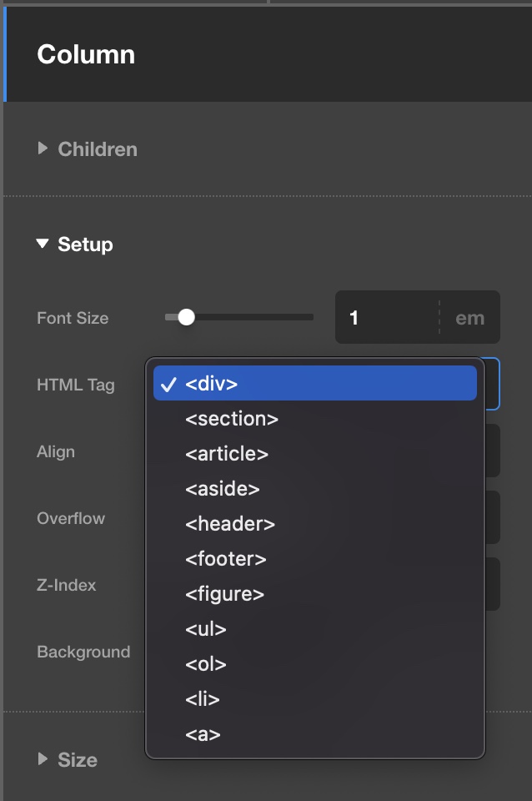Choose <section> from the HTML Tag list
532x801 pixels.
314,419
